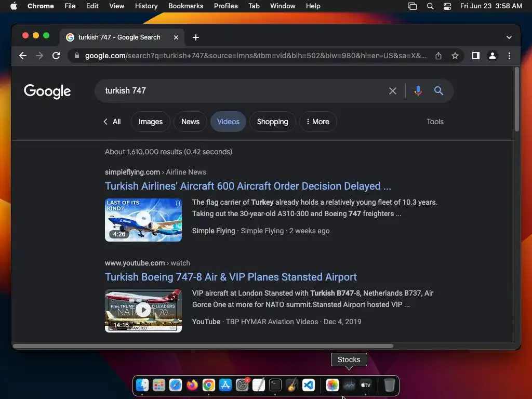Open the File menu
Viewport: 532px width, 399px height.
click(x=70, y=6)
